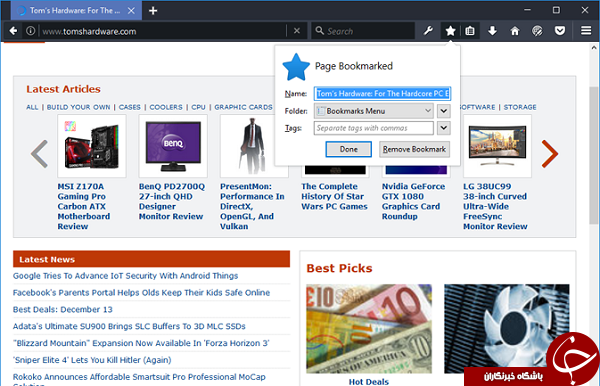This screenshot has width=600, height=386.
Task: Stop loading with the address bar X
Action: [x=297, y=31]
